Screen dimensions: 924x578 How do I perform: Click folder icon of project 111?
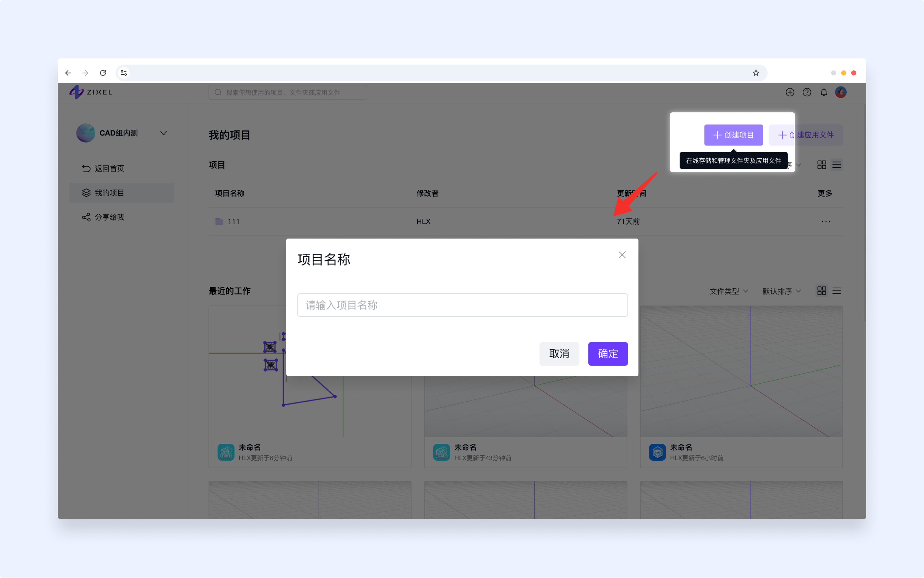pyautogui.click(x=219, y=221)
